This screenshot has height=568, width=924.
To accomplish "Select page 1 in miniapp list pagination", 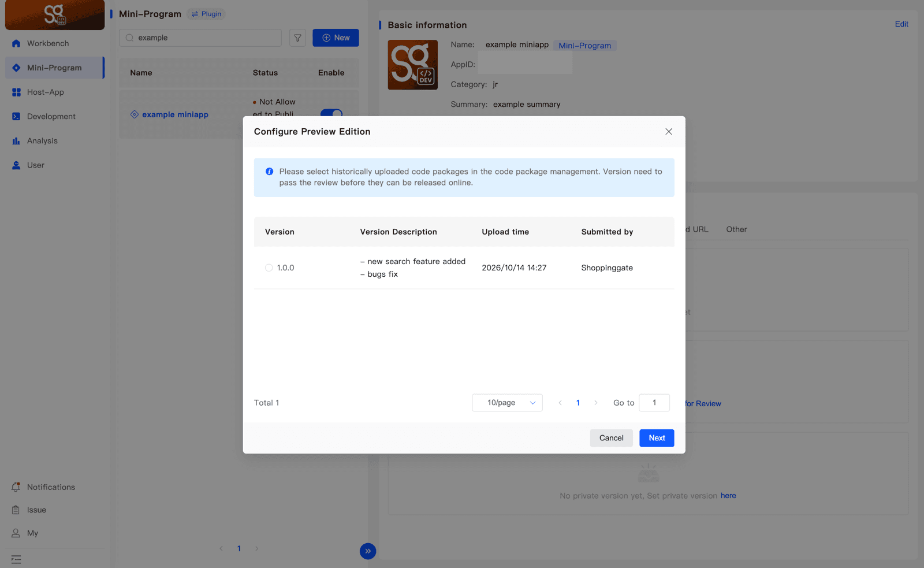I will [239, 548].
